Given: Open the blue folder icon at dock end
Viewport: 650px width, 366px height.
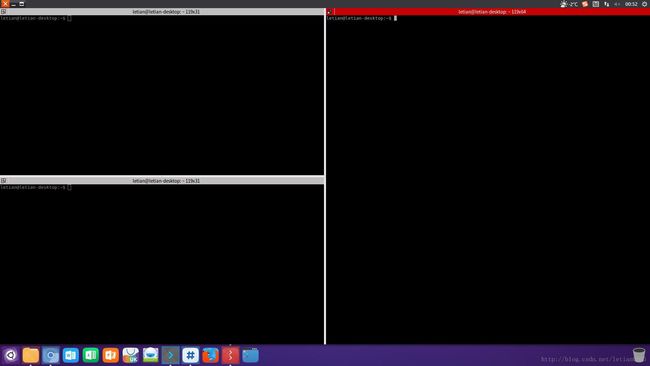Looking at the screenshot, I should tap(250, 355).
